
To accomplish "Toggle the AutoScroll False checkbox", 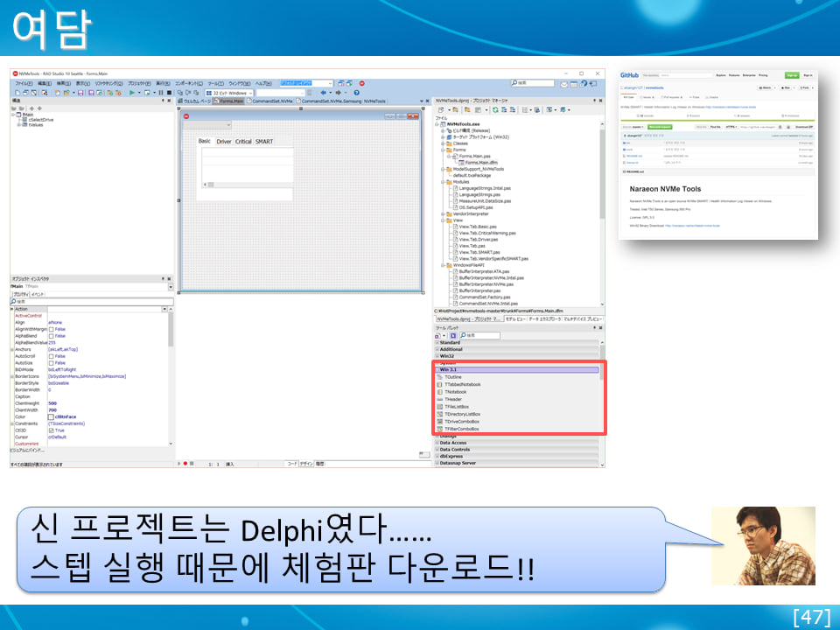I will pyautogui.click(x=52, y=356).
